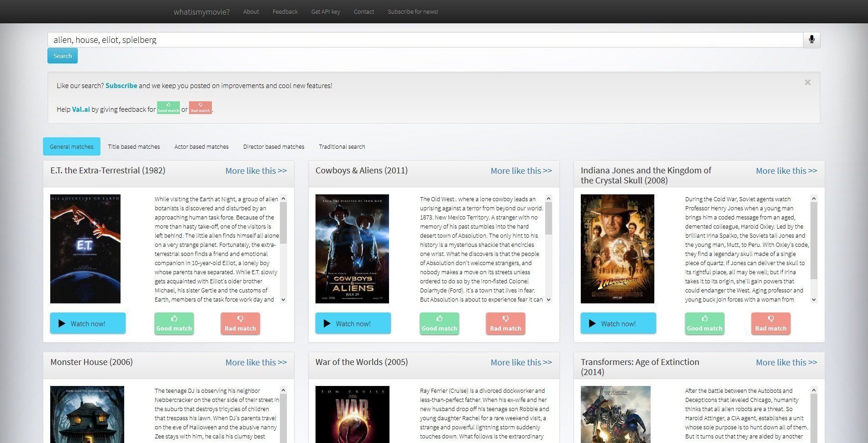Dismiss the subscribe notice with the X
The image size is (868, 443).
(807, 82)
